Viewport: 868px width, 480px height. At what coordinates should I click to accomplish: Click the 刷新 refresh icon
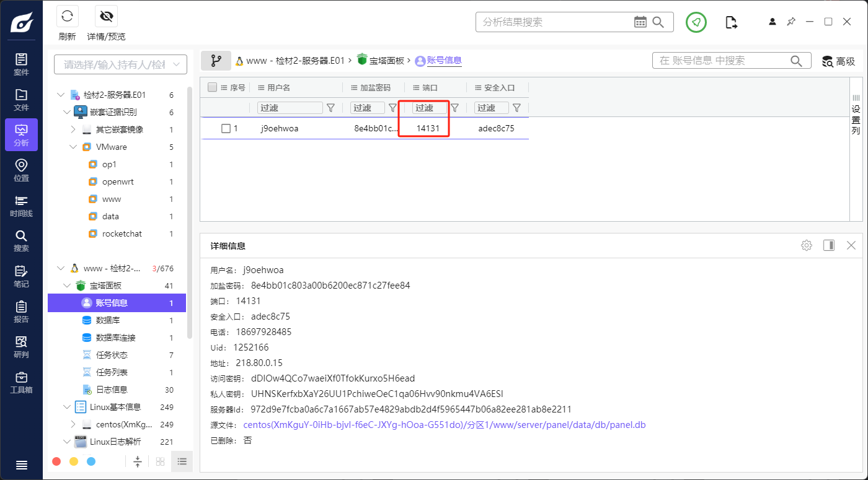[x=67, y=17]
